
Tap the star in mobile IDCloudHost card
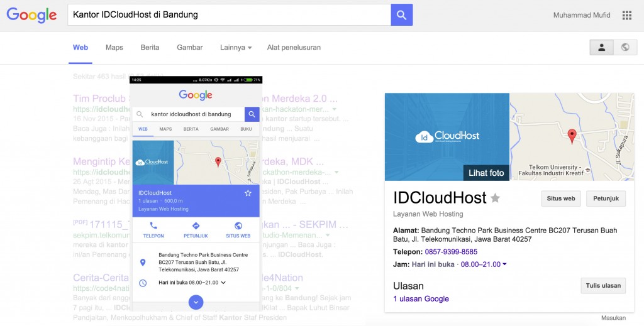pos(248,193)
